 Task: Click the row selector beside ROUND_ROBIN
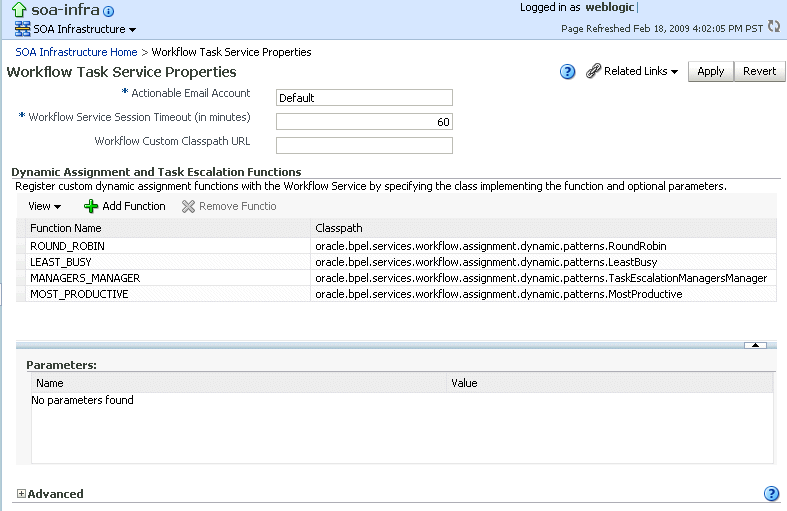tap(21, 246)
